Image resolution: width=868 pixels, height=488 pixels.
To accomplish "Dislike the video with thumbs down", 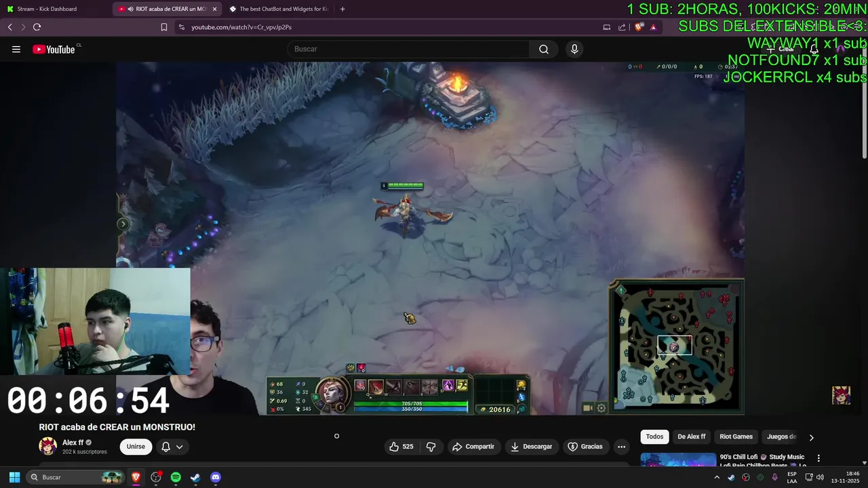I will pos(431,447).
